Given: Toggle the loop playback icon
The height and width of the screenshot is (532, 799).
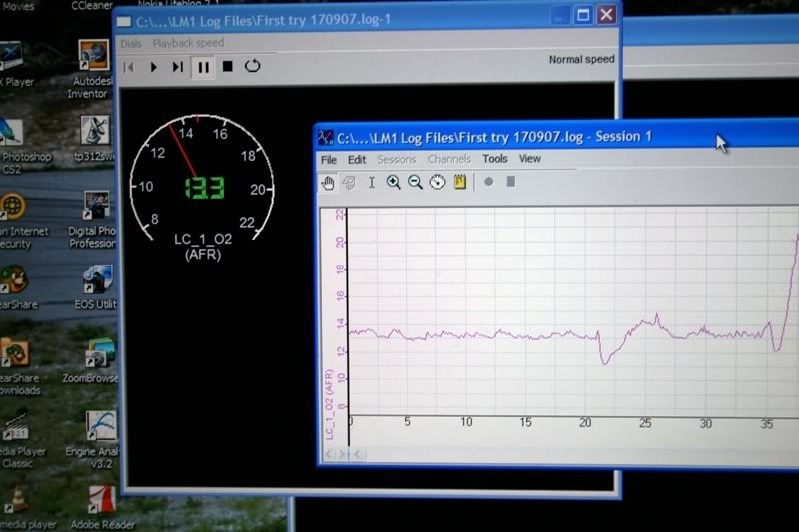Looking at the screenshot, I should click(x=252, y=67).
